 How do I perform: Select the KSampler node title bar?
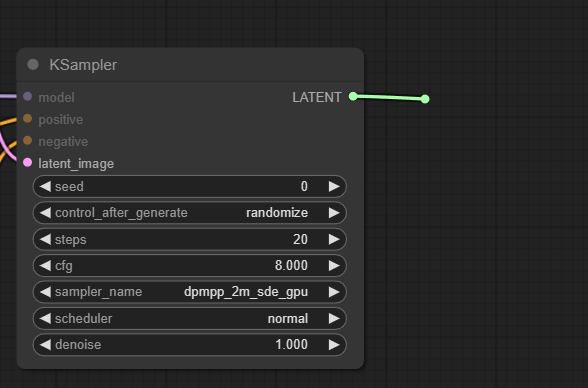pos(190,64)
